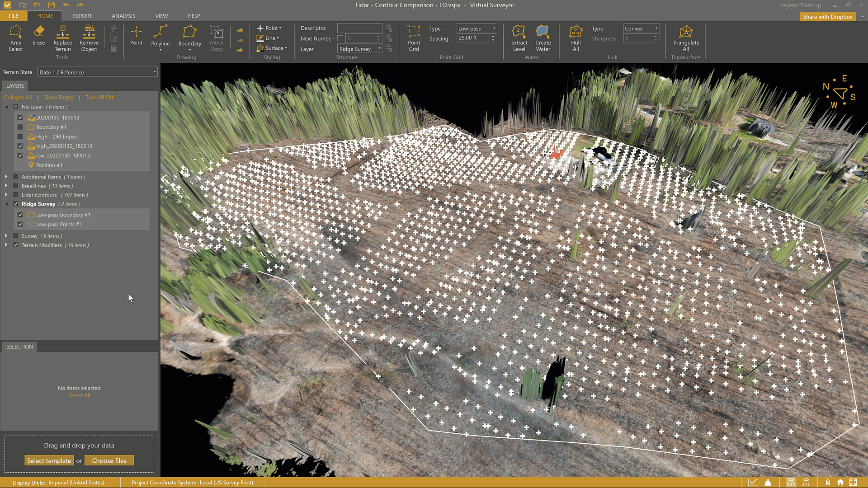
Task: Click the Choose files button
Action: pyautogui.click(x=109, y=461)
